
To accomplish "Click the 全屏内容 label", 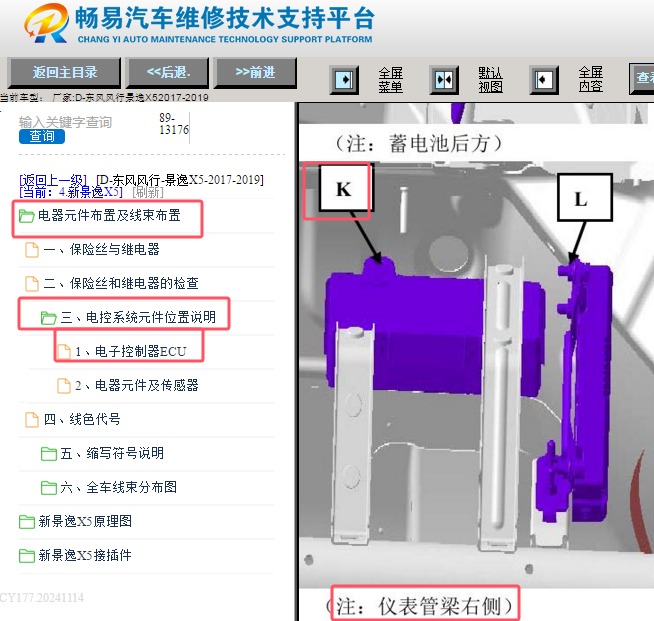I will click(590, 79).
